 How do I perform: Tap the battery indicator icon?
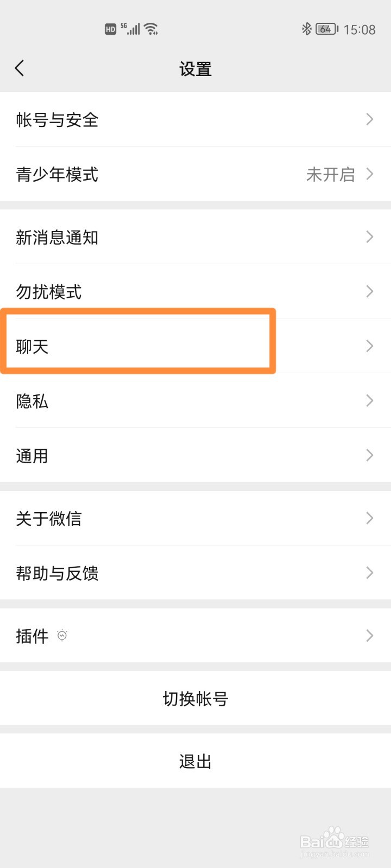pyautogui.click(x=327, y=29)
